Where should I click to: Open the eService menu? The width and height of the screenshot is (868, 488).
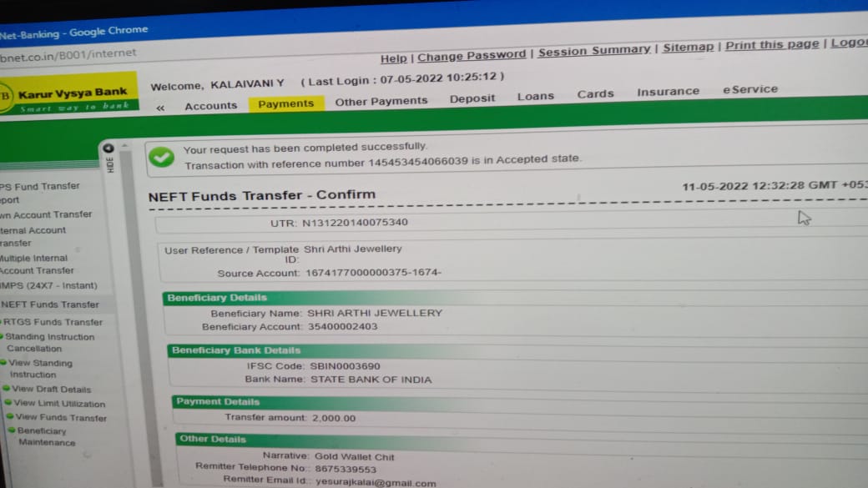pos(750,89)
